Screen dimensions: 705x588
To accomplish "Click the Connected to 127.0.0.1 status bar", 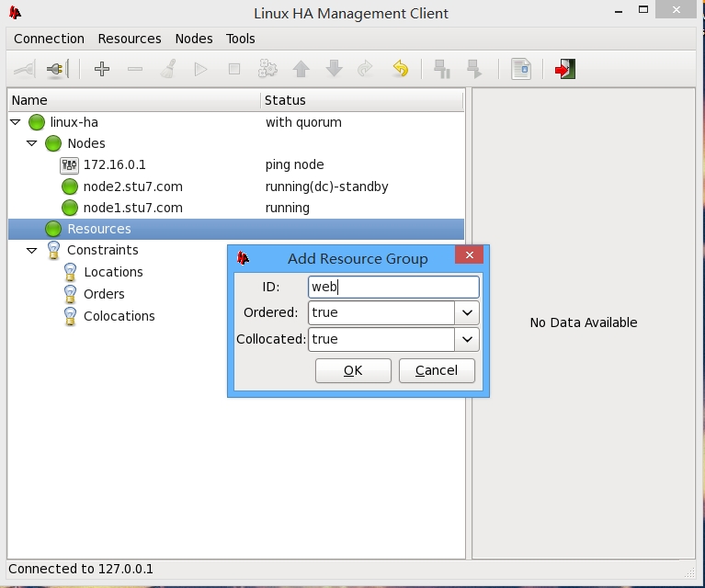I will coord(81,569).
